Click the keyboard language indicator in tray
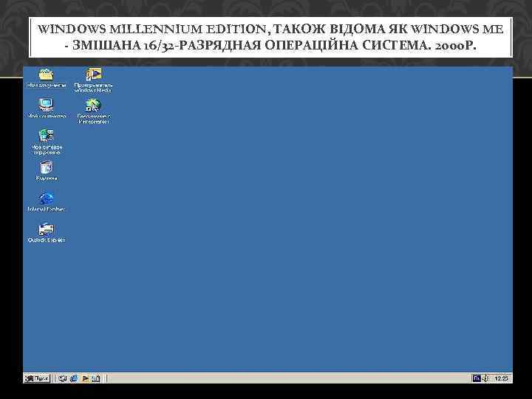This screenshot has width=532, height=399. click(x=477, y=378)
